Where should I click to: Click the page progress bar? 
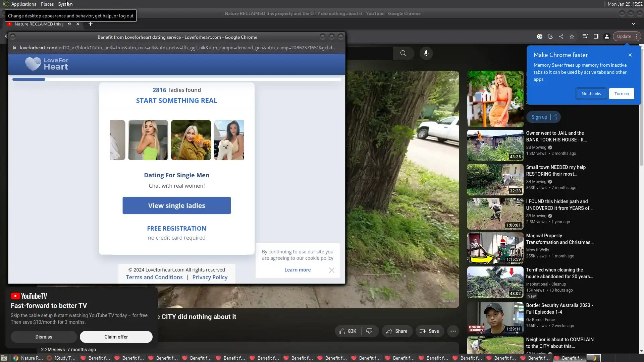pyautogui.click(x=176, y=79)
